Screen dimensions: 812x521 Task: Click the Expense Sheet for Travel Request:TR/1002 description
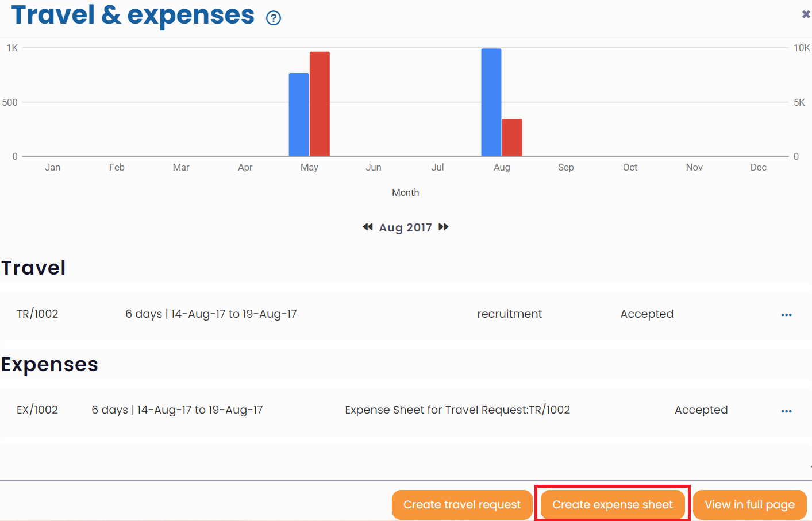pyautogui.click(x=457, y=410)
